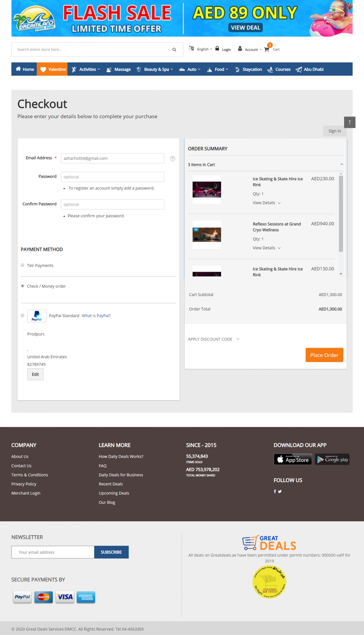Image resolution: width=364 pixels, height=635 pixels.
Task: Click the order summary scrollbar thumb
Action: click(x=341, y=214)
